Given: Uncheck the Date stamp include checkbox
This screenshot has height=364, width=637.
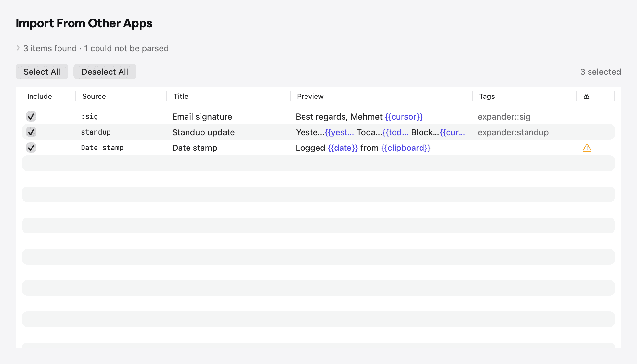Looking at the screenshot, I should [x=31, y=148].
